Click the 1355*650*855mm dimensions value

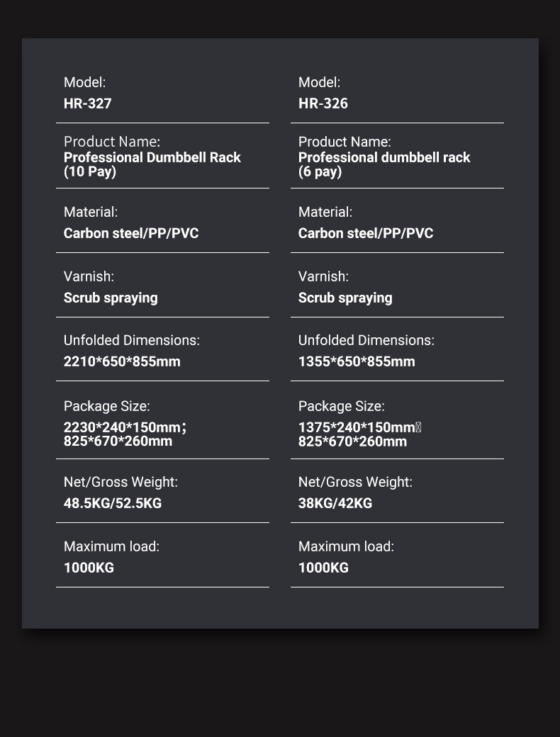357,361
